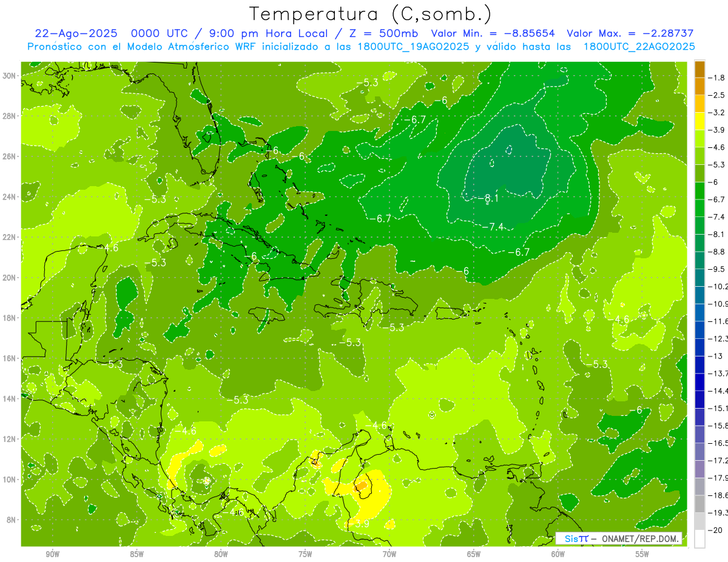
Task: Click the '-1.8' colorbar scale label
Action: click(716, 78)
